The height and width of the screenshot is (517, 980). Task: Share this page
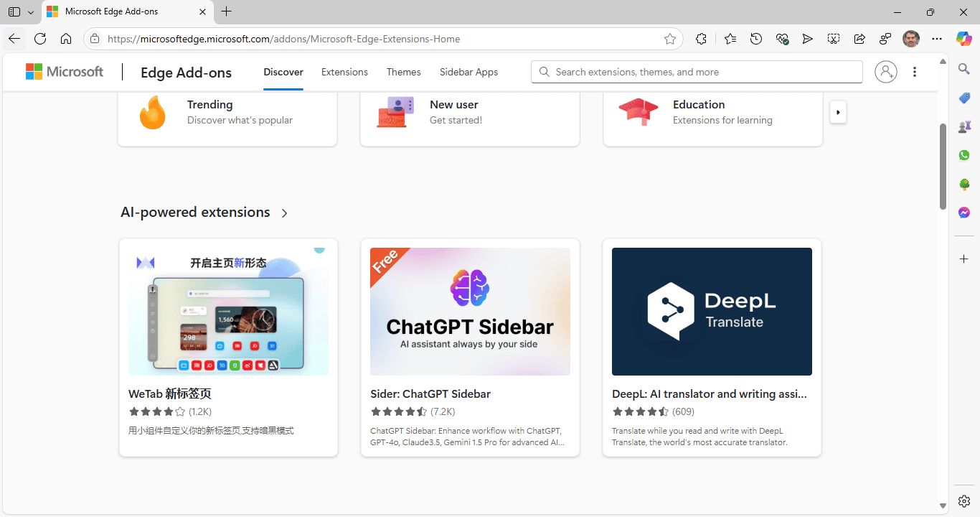tap(859, 39)
